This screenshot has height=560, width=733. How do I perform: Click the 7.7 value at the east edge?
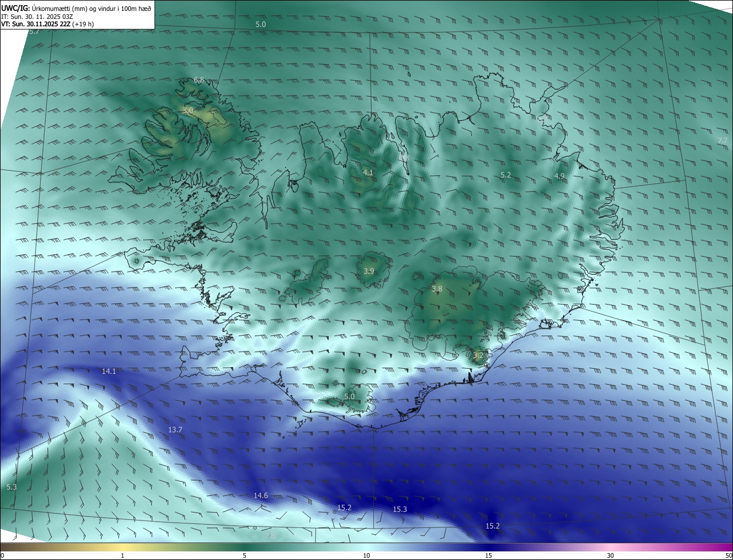tap(722, 140)
